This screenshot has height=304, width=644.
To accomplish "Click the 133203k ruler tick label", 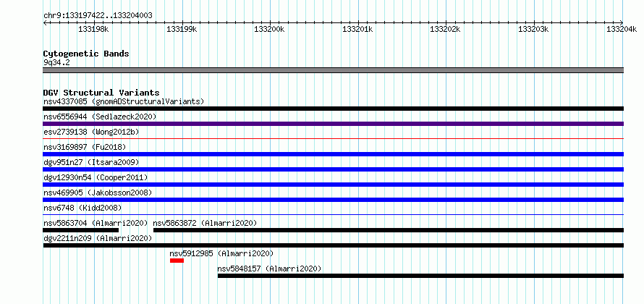I will coord(534,29).
